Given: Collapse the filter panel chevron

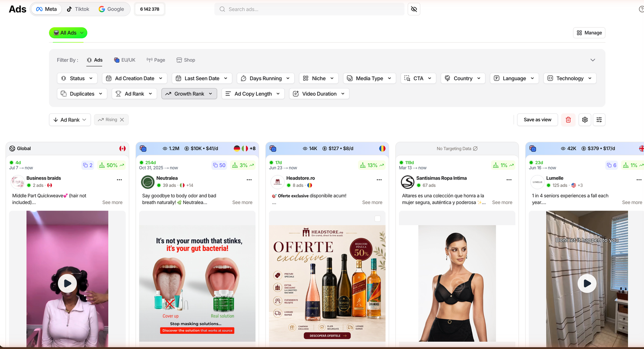Looking at the screenshot, I should (x=592, y=60).
